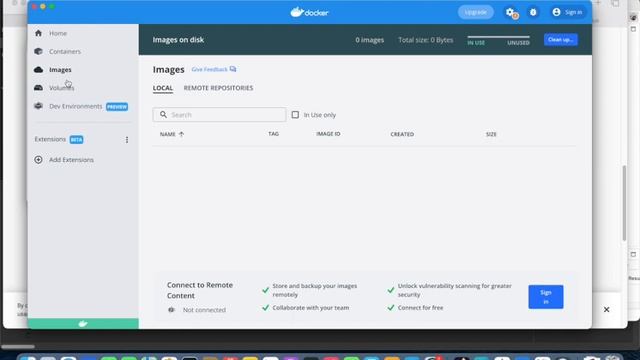The width and height of the screenshot is (640, 360).
Task: Sort by CREATED column header
Action: click(x=402, y=134)
